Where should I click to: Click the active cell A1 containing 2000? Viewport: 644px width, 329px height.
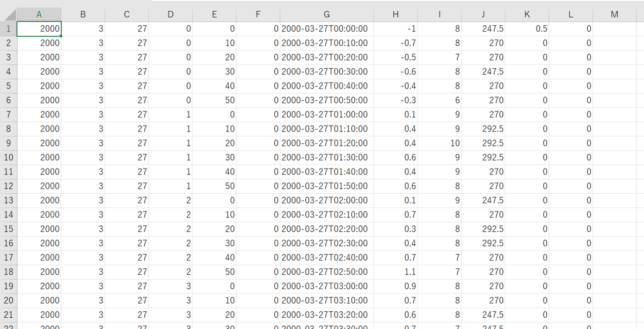click(39, 29)
